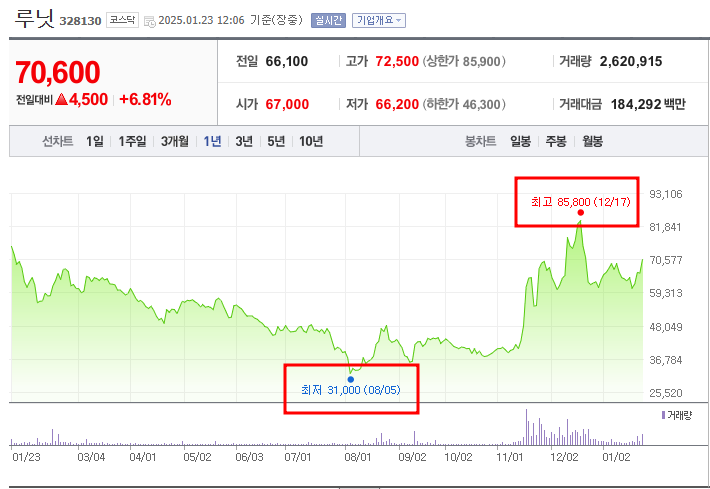Click the red dot at the 85,800 high
710x489 pixels.
580,212
